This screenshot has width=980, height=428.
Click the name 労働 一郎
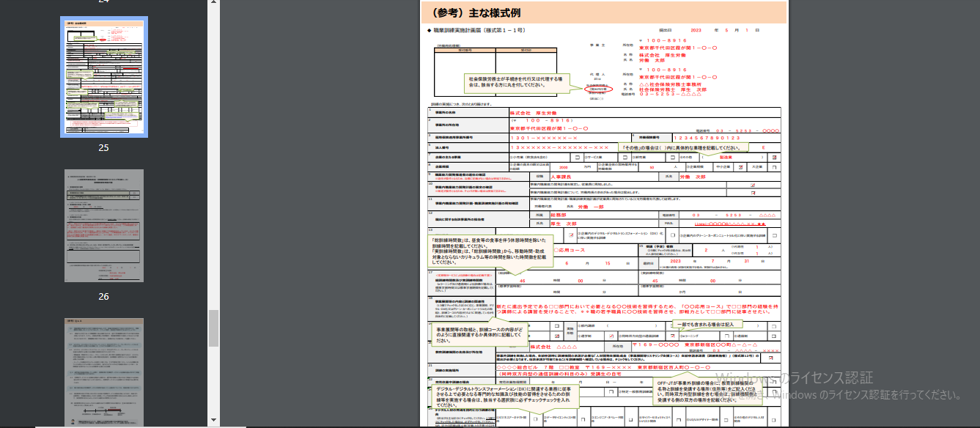coord(592,207)
